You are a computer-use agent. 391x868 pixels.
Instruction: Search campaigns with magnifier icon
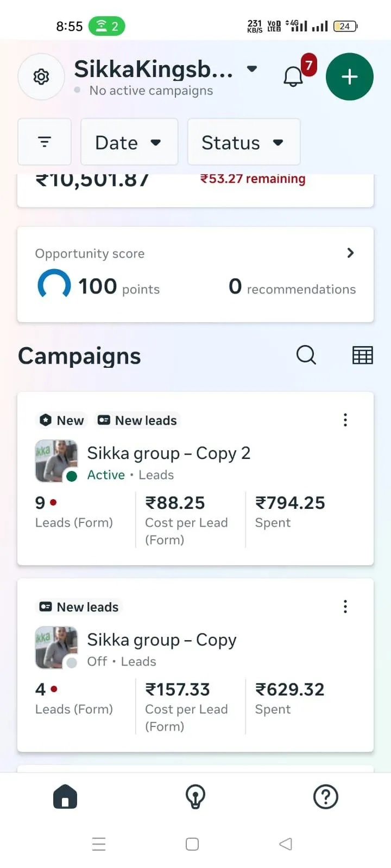tap(306, 355)
